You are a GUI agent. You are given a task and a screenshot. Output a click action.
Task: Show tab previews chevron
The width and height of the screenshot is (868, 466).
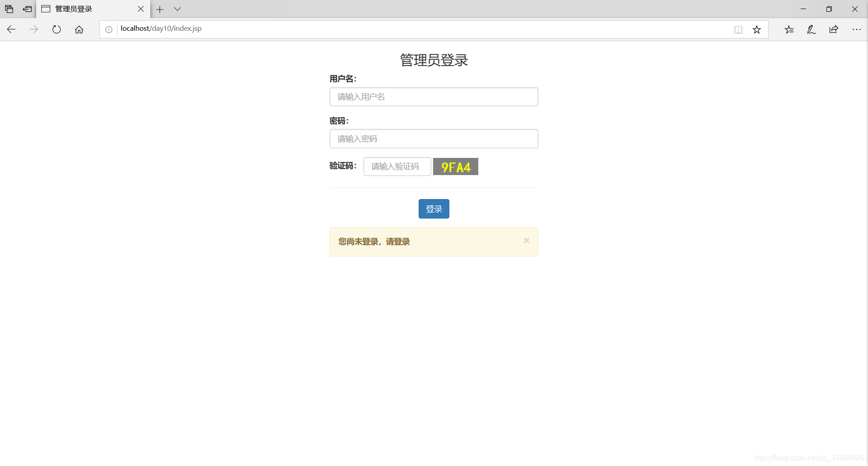pyautogui.click(x=177, y=9)
